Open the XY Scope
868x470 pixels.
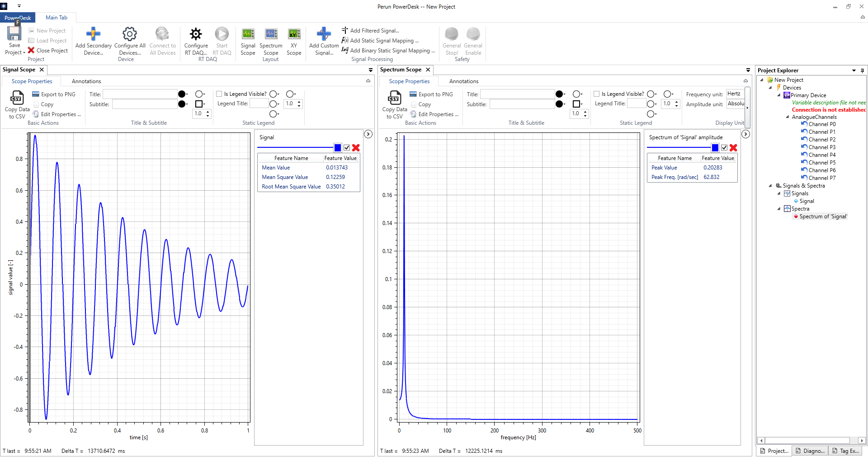[x=294, y=34]
